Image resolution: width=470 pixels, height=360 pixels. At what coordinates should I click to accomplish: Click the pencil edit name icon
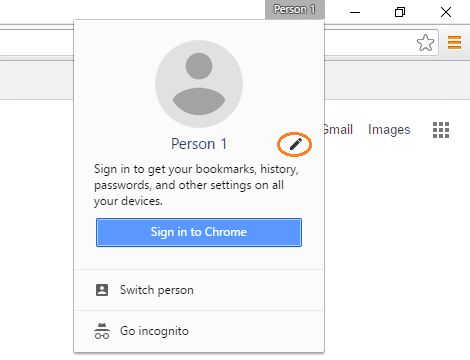tap(296, 144)
